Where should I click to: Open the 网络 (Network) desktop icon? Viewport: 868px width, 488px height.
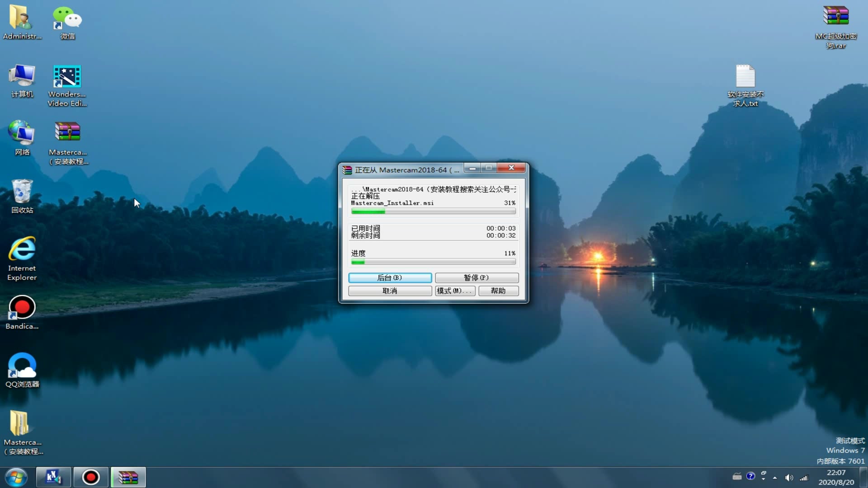coord(22,138)
